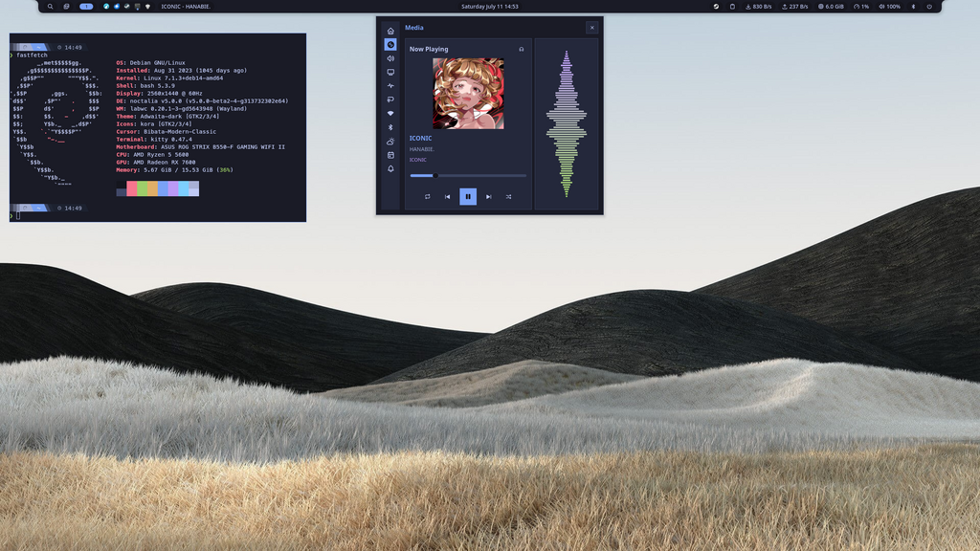This screenshot has width=980, height=551.
Task: Open the Home tab in Media panel sidebar
Action: (x=390, y=31)
